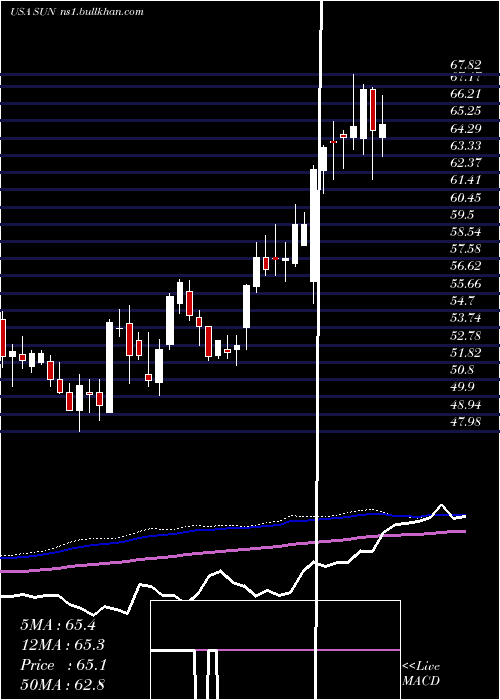Click the 49.9 price axis label
Image resolution: width=500 pixels, height=700 pixels.
462,387
